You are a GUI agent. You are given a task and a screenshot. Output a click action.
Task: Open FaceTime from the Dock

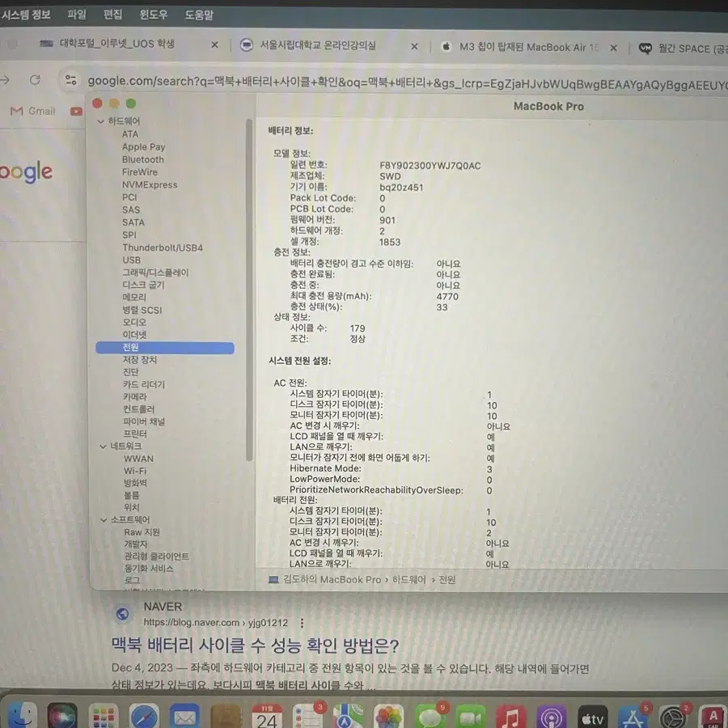point(471,717)
